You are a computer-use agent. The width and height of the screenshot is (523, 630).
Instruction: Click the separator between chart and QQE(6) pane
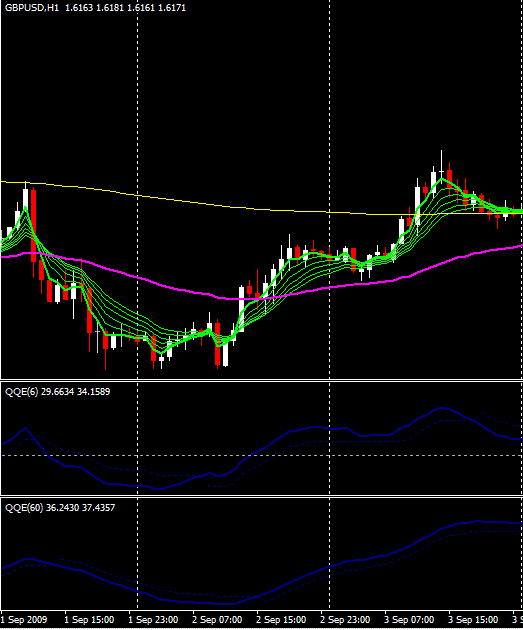click(261, 380)
